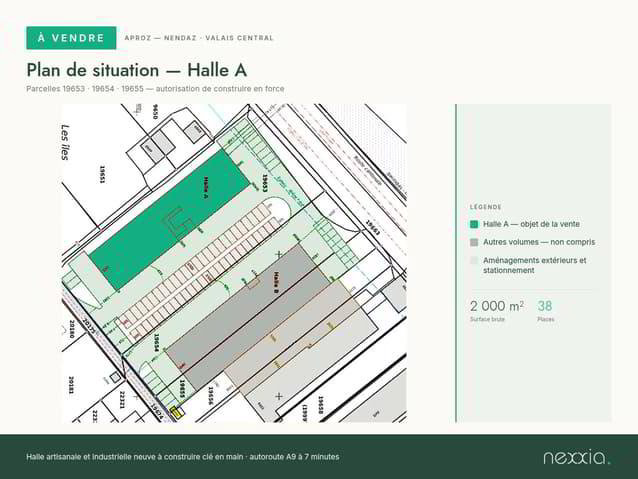This screenshot has width=638, height=479.
Task: Click the green number 38
Action: coord(545,306)
